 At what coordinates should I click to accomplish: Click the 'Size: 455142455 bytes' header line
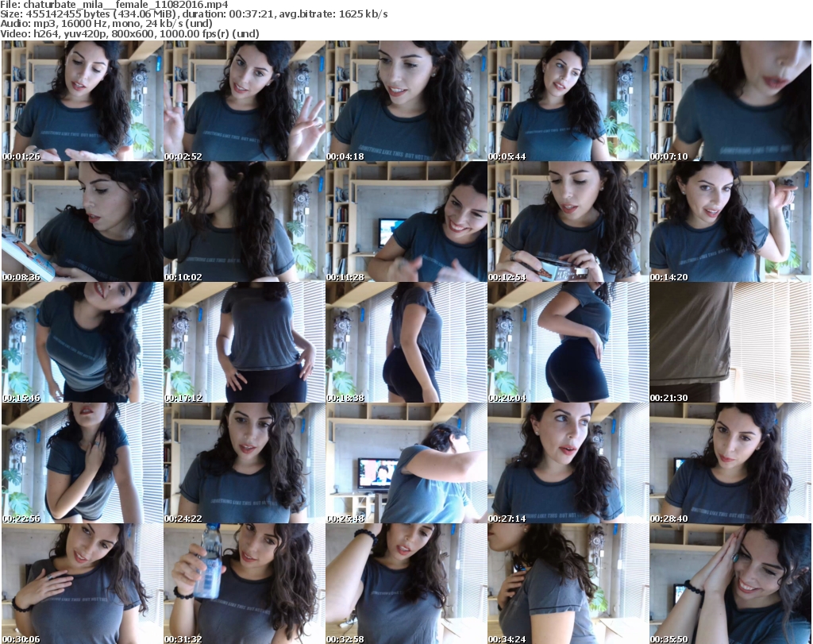coord(194,14)
